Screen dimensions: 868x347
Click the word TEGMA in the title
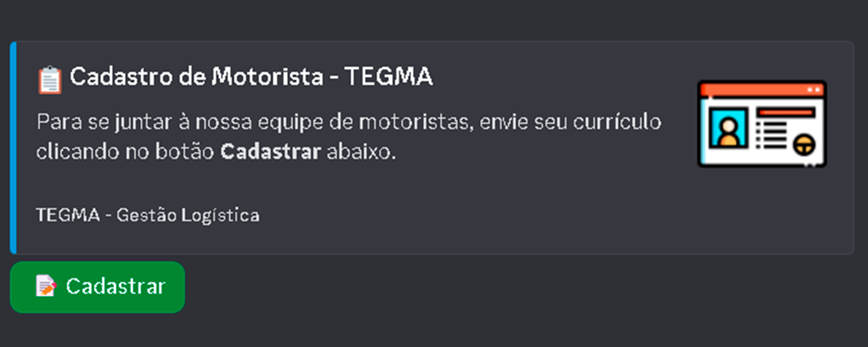click(x=388, y=77)
